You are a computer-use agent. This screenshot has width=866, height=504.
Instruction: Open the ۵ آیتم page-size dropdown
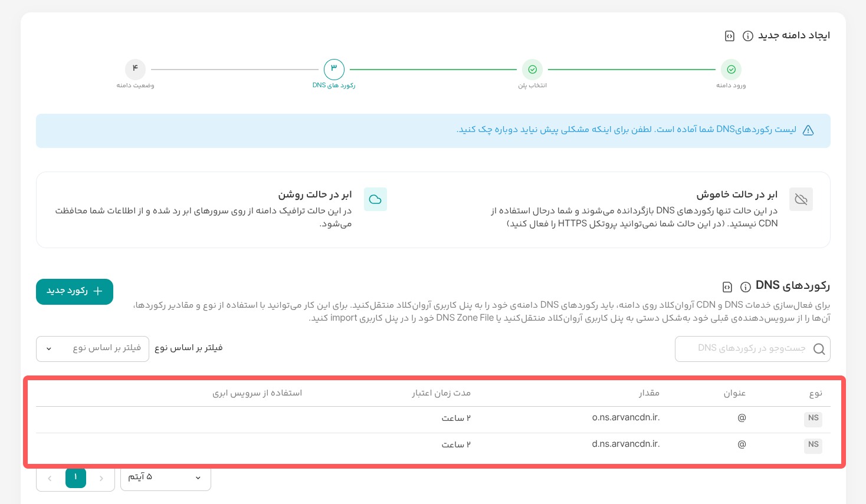[166, 477]
